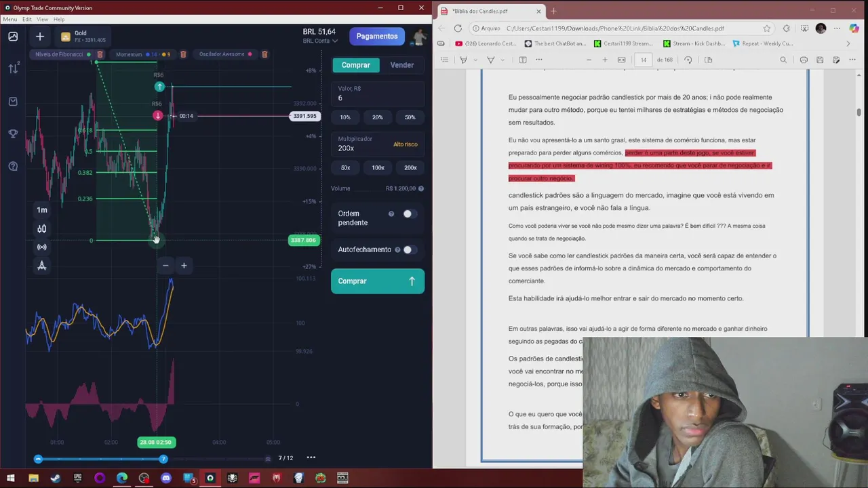Click the Pagamentos button
Viewport: 868px width, 488px height.
[x=377, y=37]
